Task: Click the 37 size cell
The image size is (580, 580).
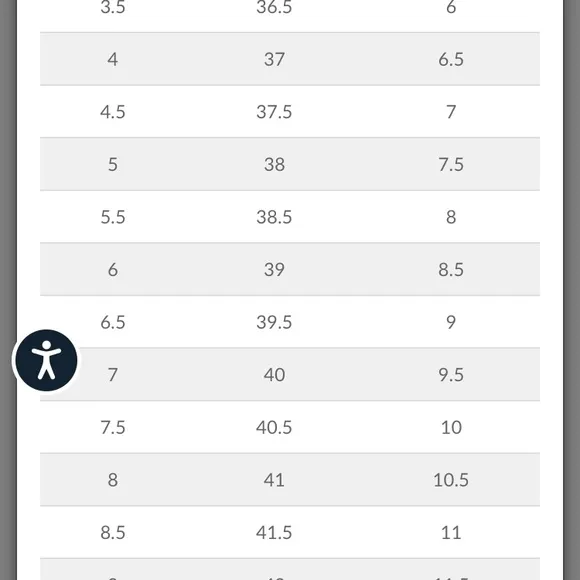Action: pos(274,59)
